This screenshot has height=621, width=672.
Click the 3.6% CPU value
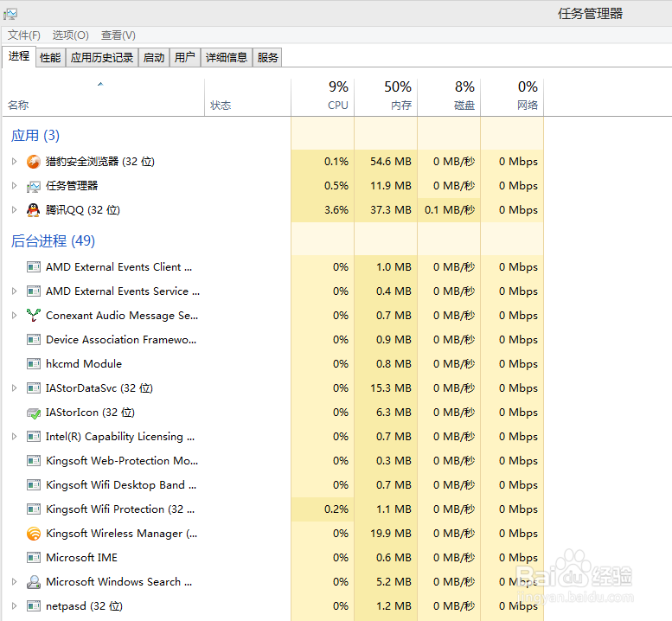[x=336, y=210]
